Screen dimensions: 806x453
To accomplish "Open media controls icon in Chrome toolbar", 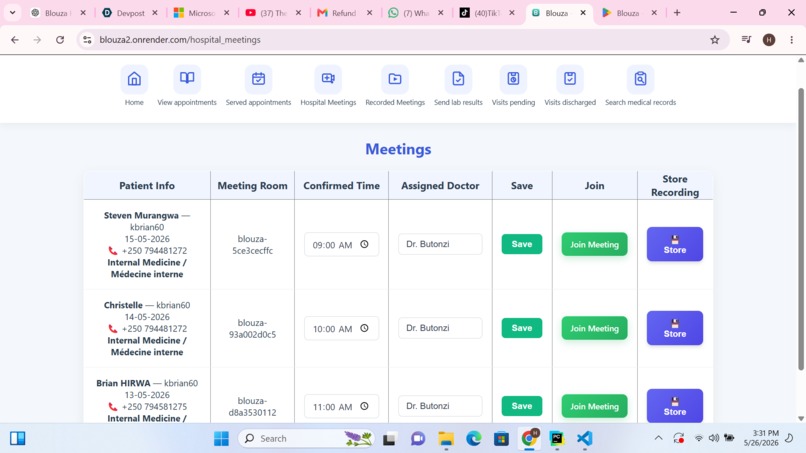I will (x=746, y=40).
